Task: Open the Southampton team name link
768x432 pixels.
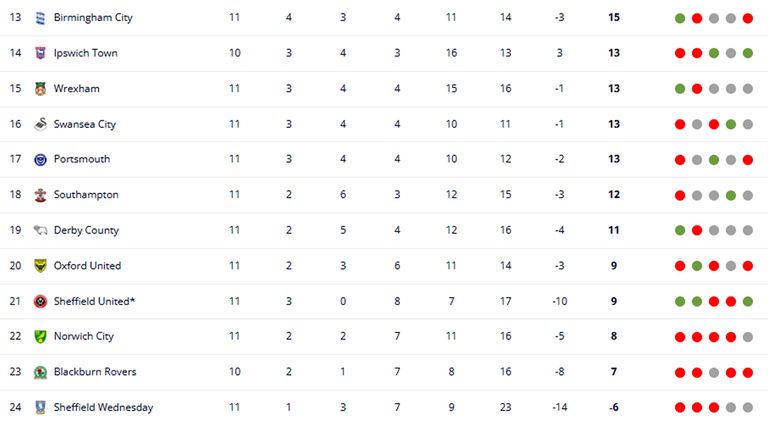Action: tap(86, 195)
